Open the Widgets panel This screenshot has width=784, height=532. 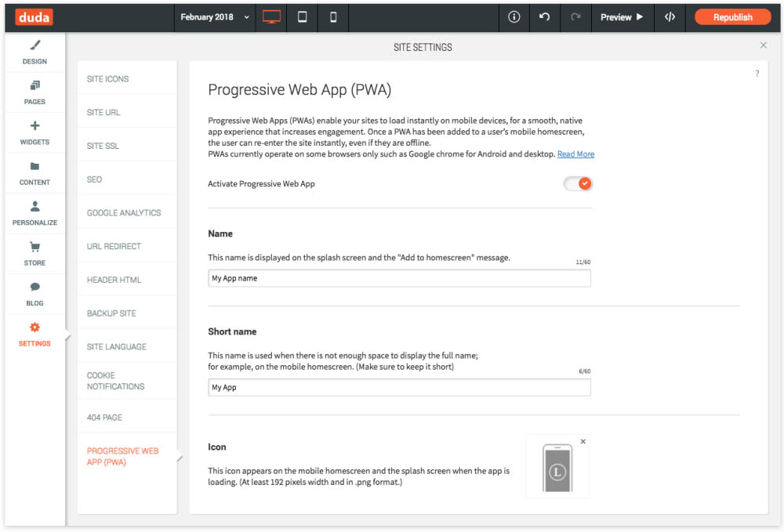[x=34, y=133]
